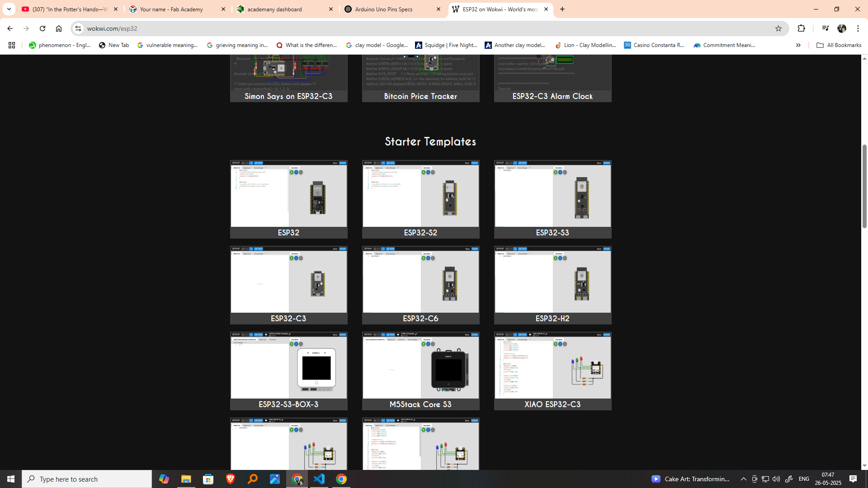Click the M5Stack Core S3 label
The image size is (868, 488).
[x=420, y=404]
